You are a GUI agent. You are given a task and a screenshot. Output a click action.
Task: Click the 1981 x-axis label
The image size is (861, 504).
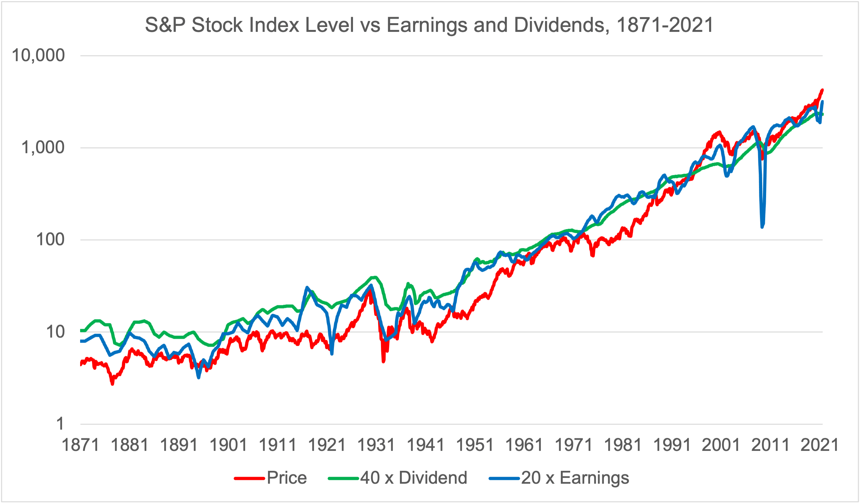tap(623, 445)
